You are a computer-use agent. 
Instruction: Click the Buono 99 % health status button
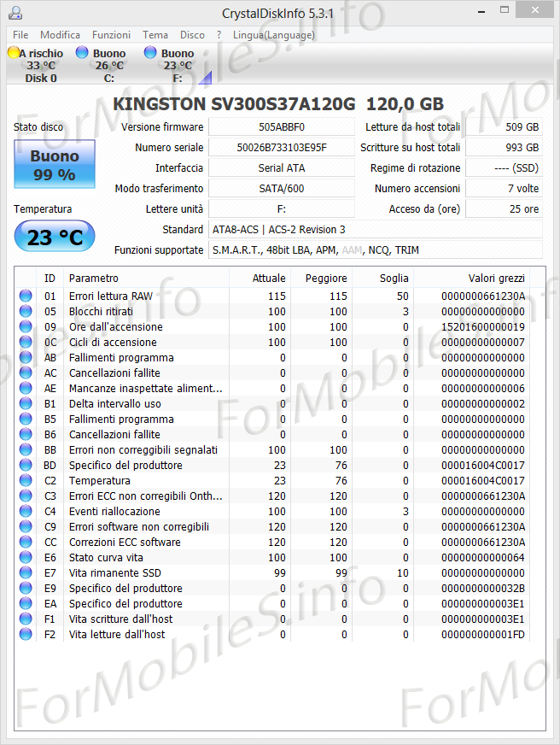[x=55, y=165]
